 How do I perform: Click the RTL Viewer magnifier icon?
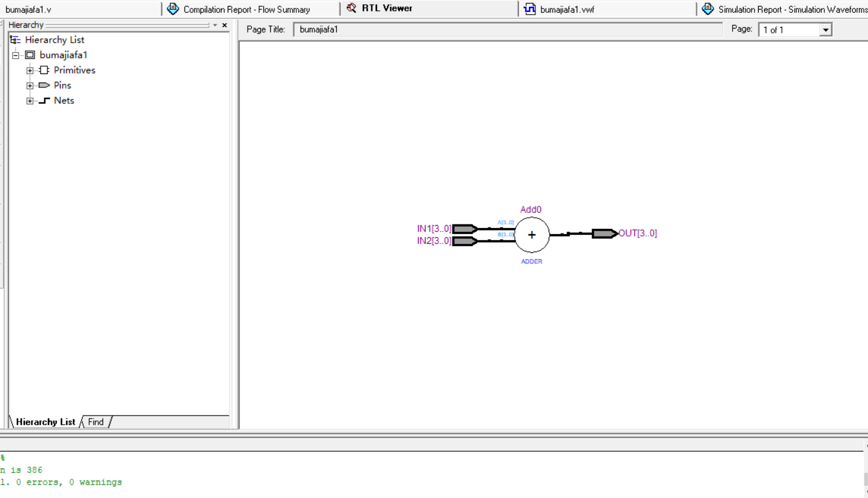(351, 8)
